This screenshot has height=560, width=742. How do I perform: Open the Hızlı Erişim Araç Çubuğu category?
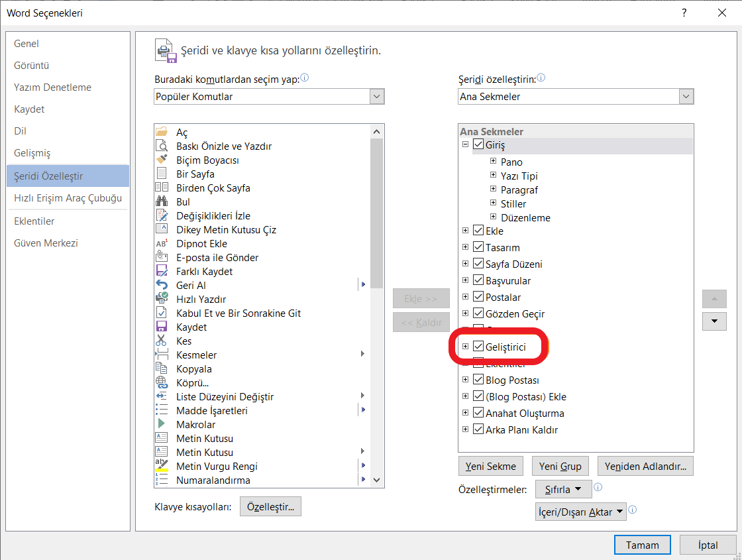click(68, 198)
